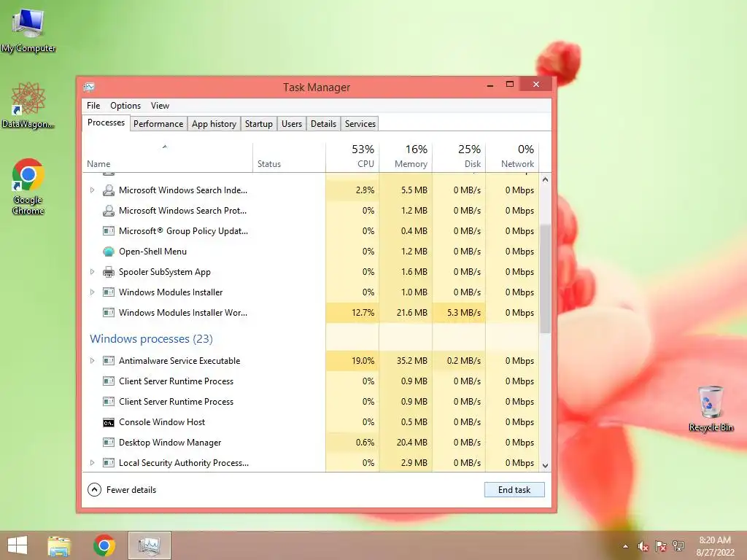Sort by the Network column header

(x=512, y=157)
